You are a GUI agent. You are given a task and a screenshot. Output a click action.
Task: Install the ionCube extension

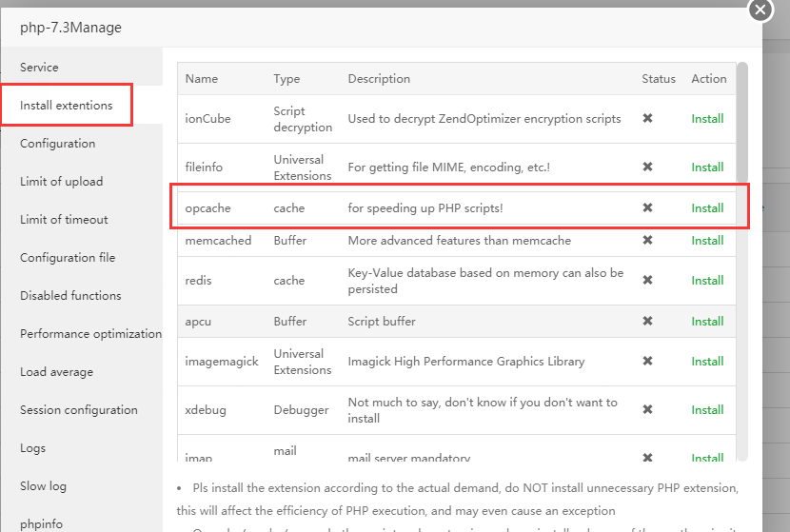(x=707, y=119)
